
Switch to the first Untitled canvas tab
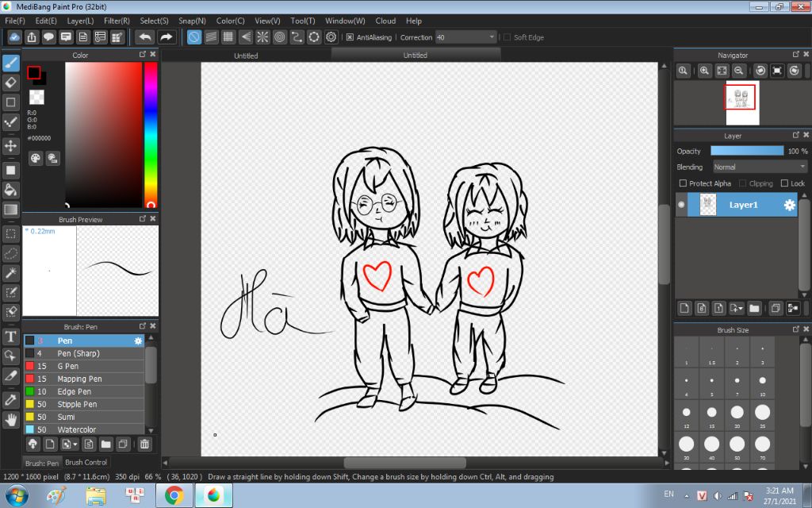(246, 56)
